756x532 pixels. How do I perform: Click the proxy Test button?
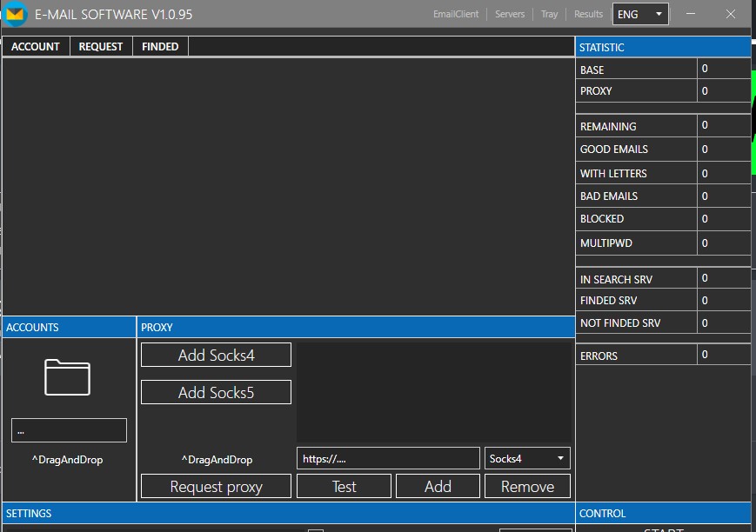[x=344, y=487]
